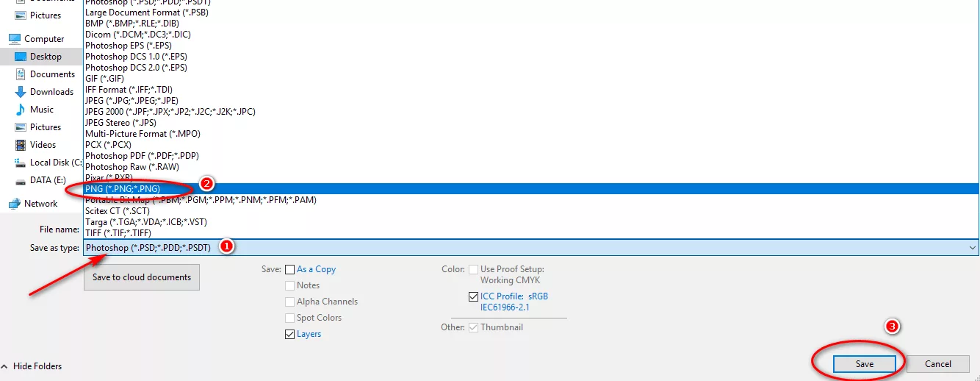Screen dimensions: 980x381
Task: Open the DATA (E:) drive icon
Action: point(20,180)
